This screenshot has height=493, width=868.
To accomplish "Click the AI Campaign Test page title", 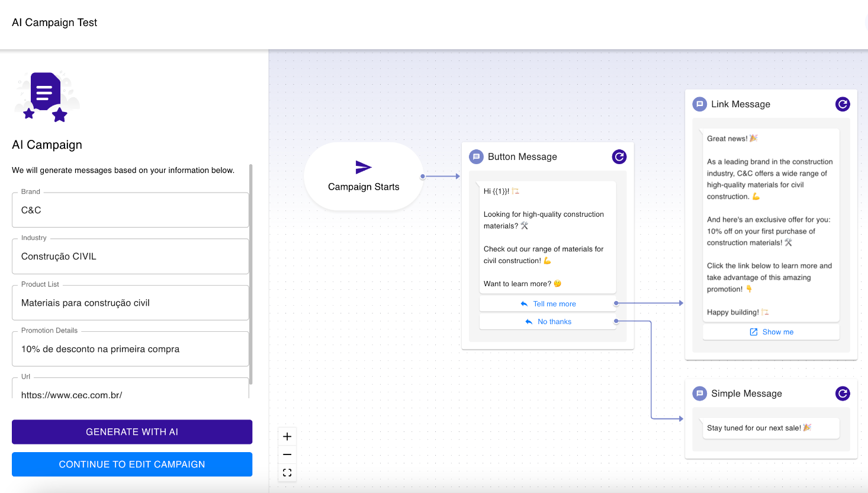I will (54, 23).
